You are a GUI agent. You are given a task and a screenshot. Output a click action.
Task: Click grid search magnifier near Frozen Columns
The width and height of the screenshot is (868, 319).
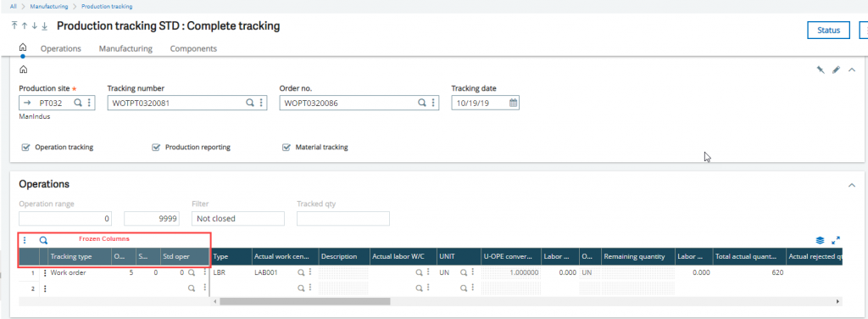pos(43,240)
